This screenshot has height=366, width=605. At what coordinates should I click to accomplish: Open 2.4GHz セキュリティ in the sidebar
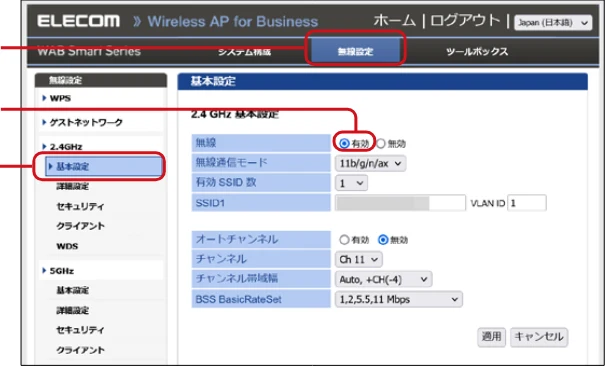(80, 206)
